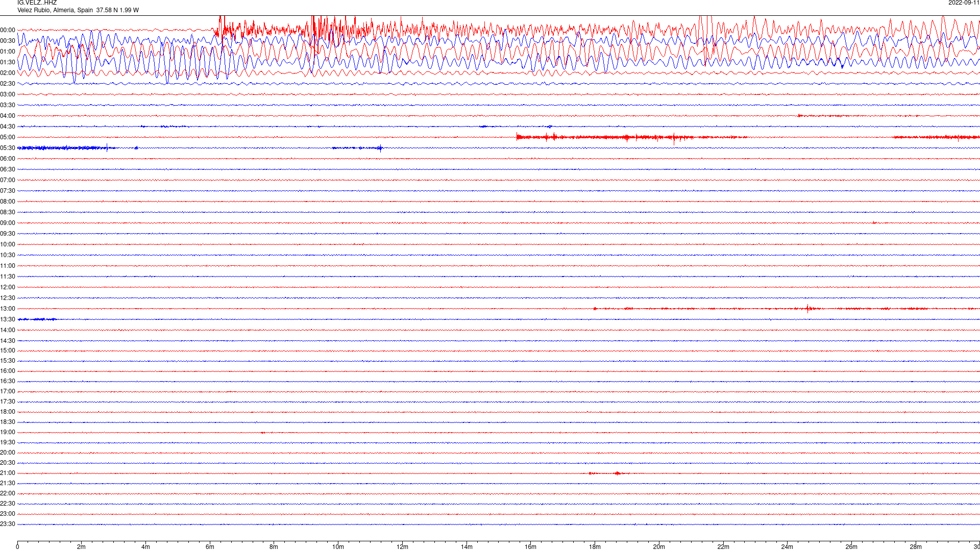Select the 08:30 time row label
The image size is (980, 551).
8,212
